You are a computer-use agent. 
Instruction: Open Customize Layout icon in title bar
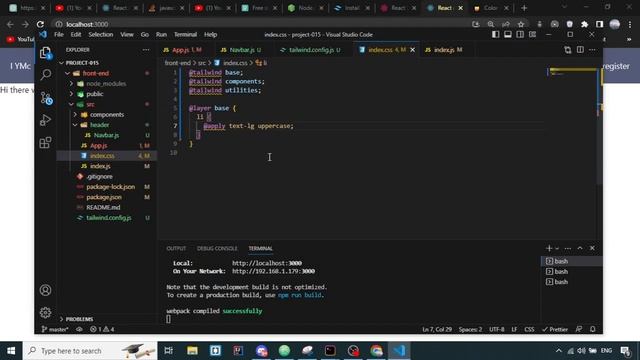click(532, 35)
